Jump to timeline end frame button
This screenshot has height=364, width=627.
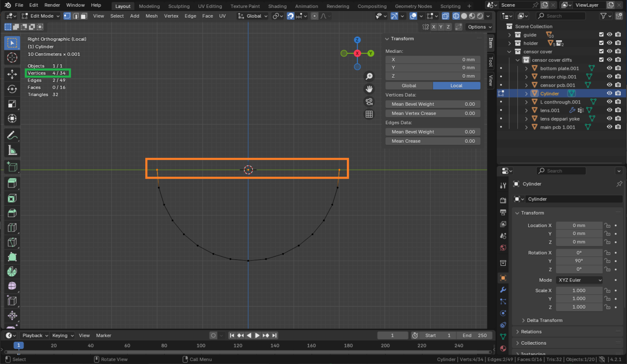pyautogui.click(x=274, y=335)
